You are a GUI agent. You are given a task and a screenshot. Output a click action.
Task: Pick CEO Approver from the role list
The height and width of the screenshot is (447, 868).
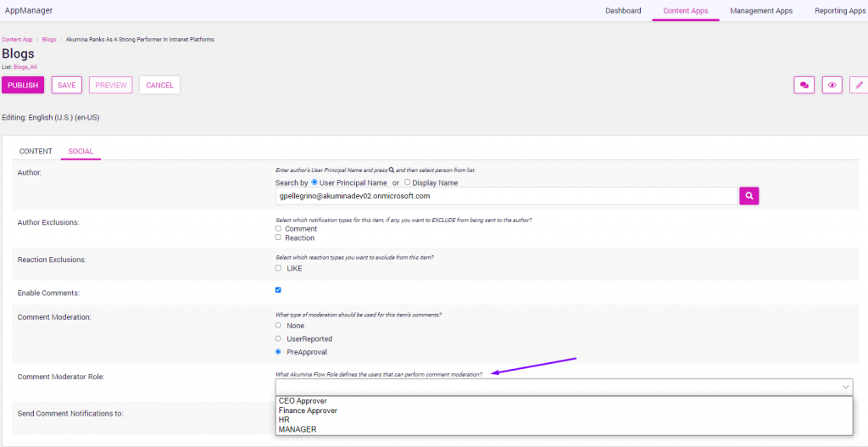[x=303, y=401]
